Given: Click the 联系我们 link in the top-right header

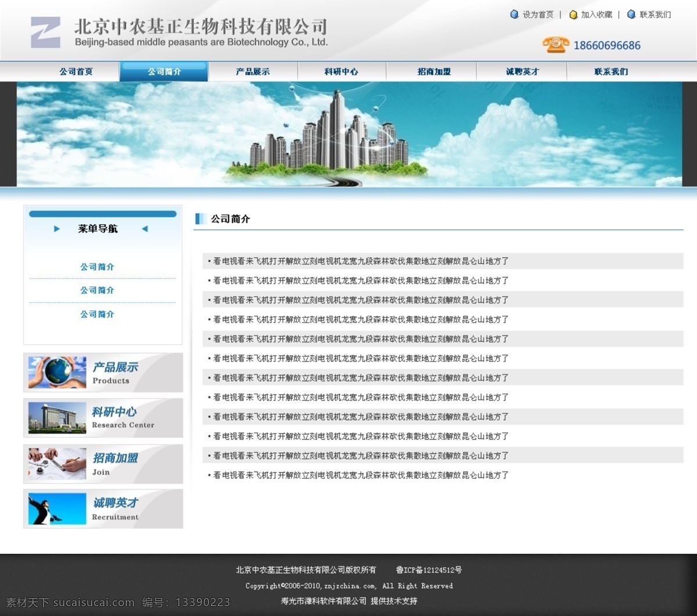Looking at the screenshot, I should point(655,15).
